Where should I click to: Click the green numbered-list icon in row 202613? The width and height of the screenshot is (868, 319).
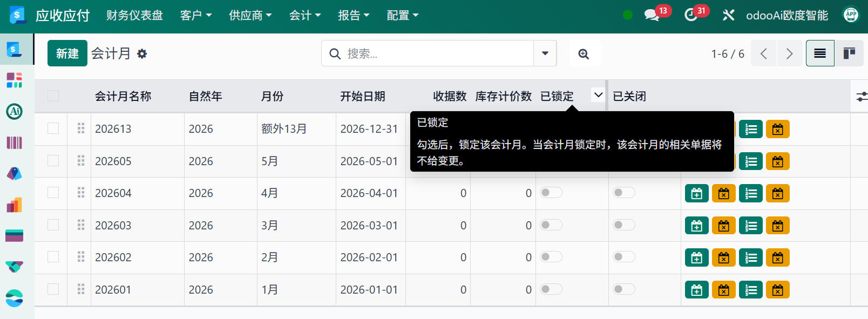(x=751, y=129)
